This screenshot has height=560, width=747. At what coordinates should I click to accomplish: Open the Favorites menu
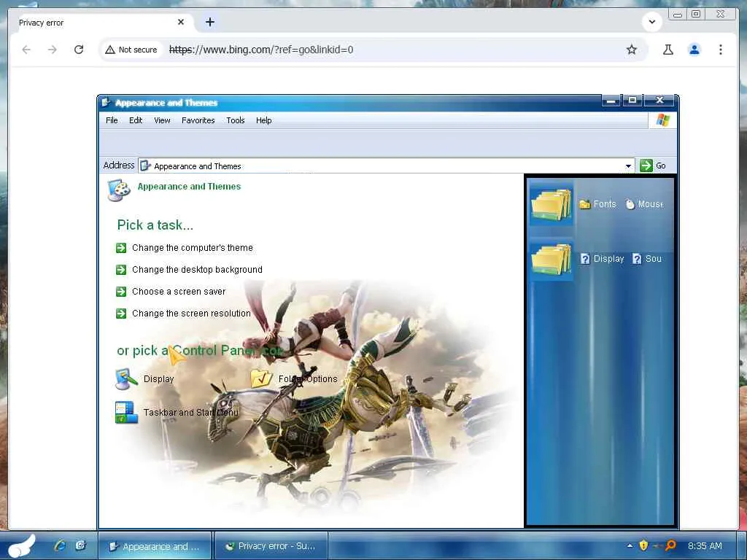(198, 120)
